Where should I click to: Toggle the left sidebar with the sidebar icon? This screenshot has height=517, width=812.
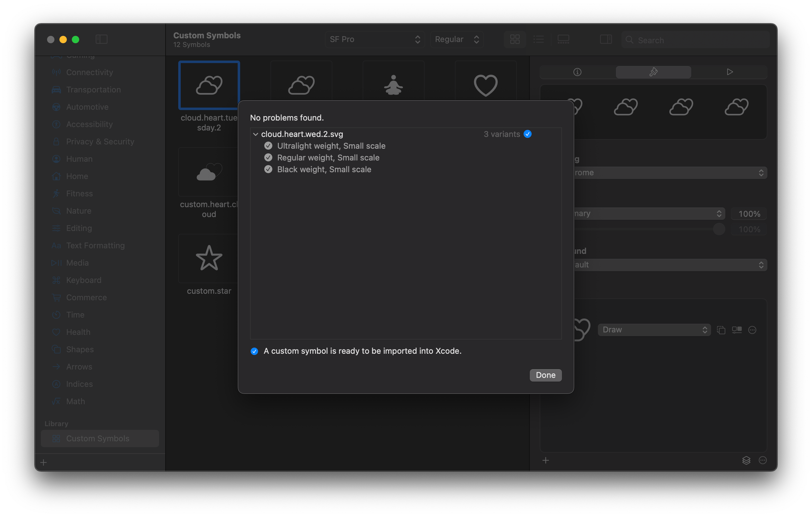pyautogui.click(x=101, y=39)
